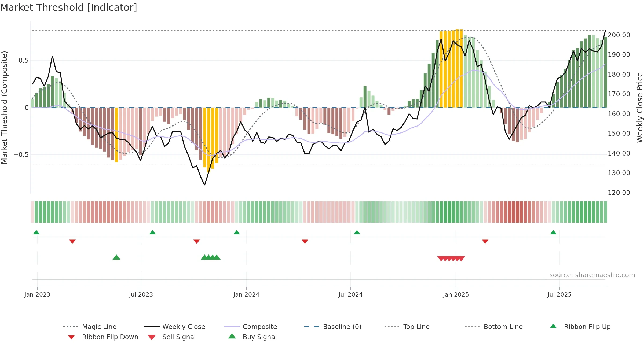644x362 pixels.
Task: Click the source: sharemaestro.com text
Action: pyautogui.click(x=592, y=275)
